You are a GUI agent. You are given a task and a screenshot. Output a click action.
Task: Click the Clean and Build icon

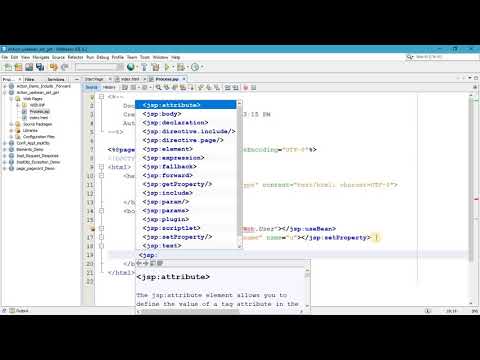tap(155, 67)
